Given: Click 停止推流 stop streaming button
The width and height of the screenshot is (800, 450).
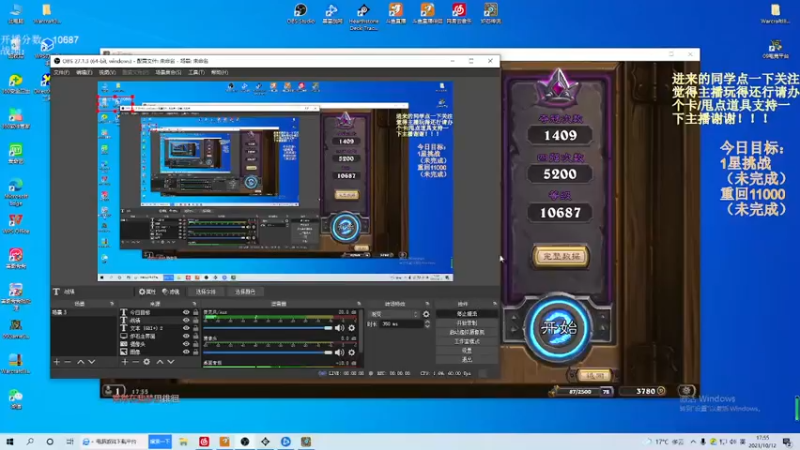Looking at the screenshot, I should (x=467, y=314).
